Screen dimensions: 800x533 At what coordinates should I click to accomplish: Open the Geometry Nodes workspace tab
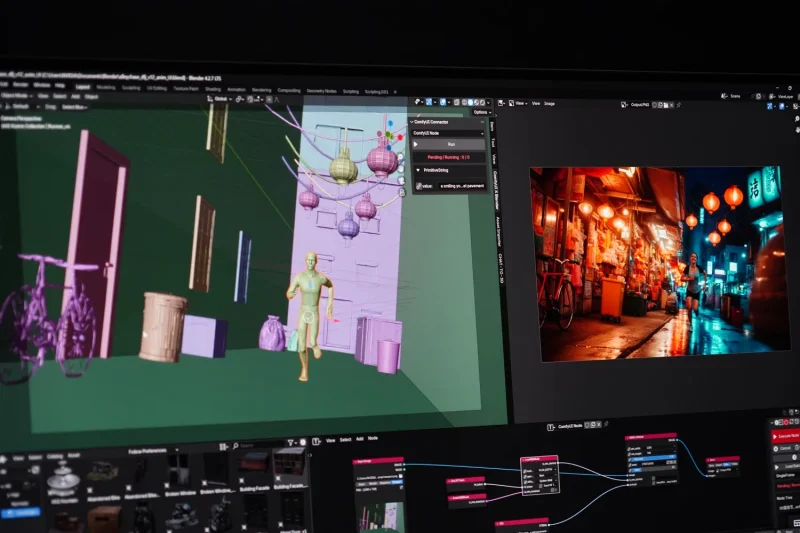coord(321,91)
